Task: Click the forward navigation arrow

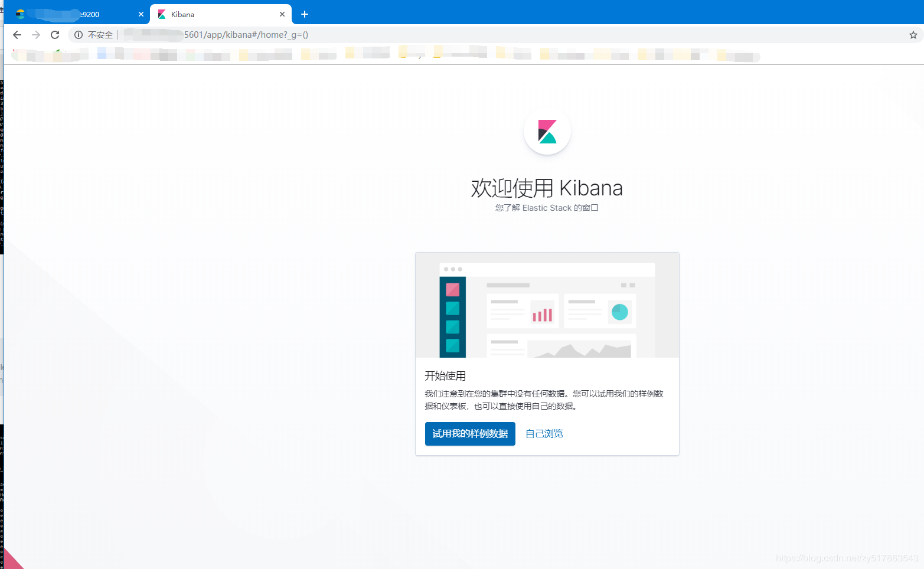Action: coord(35,35)
